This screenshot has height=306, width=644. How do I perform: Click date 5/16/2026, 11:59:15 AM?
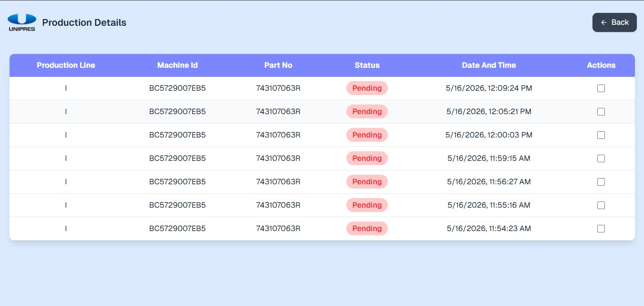[489, 158]
